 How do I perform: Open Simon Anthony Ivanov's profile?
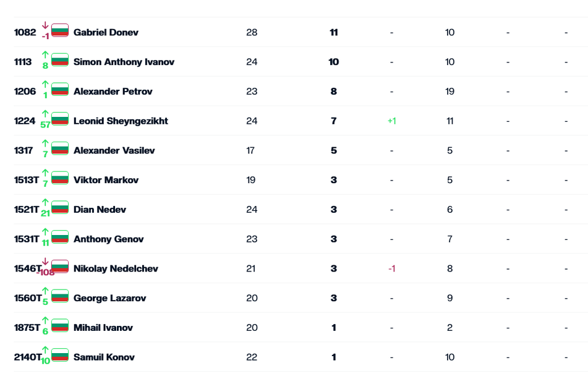click(x=124, y=62)
